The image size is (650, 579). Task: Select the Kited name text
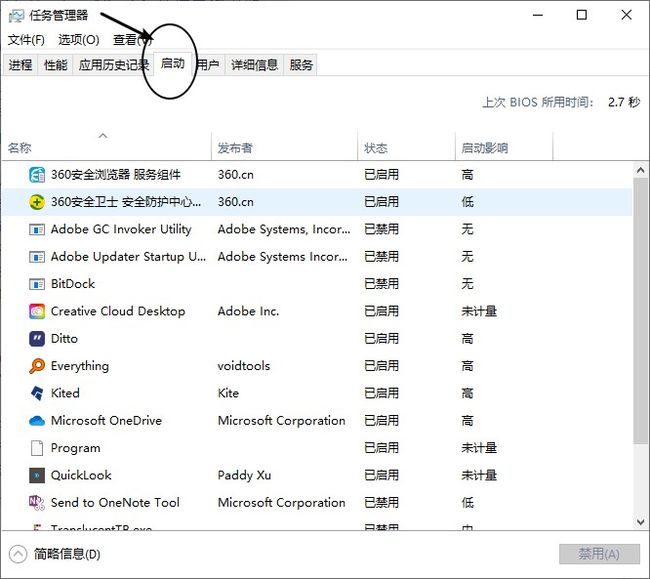pos(65,393)
